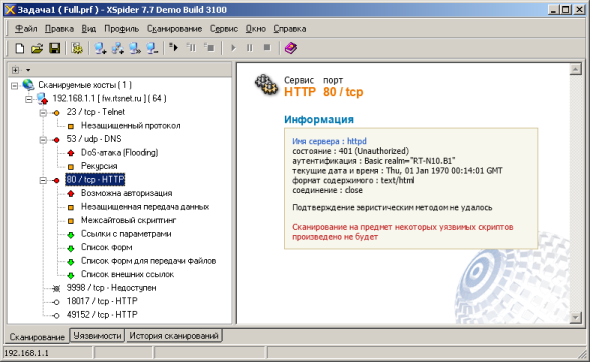Select 53 / udp - DNS entry
This screenshot has width=590, height=362.
pyautogui.click(x=94, y=139)
